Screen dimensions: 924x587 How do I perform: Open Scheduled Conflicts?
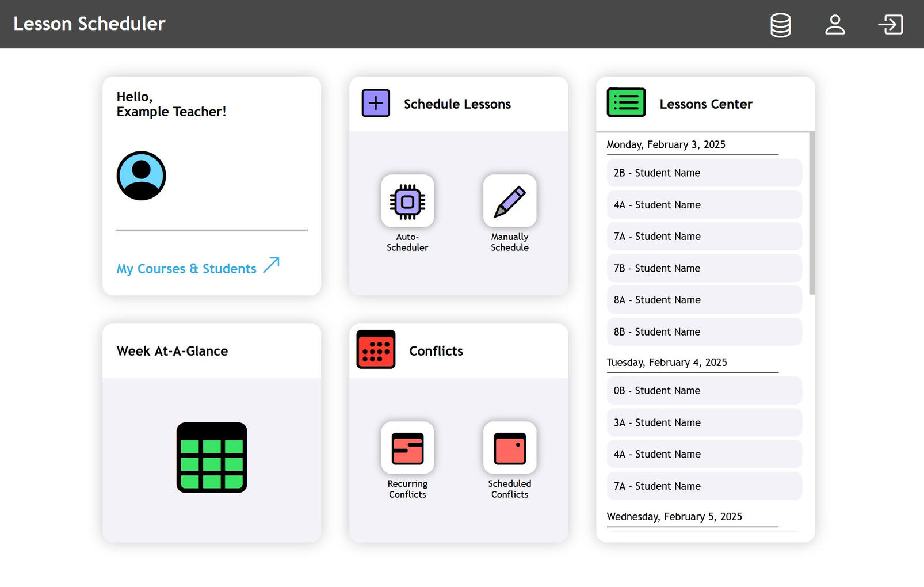509,448
